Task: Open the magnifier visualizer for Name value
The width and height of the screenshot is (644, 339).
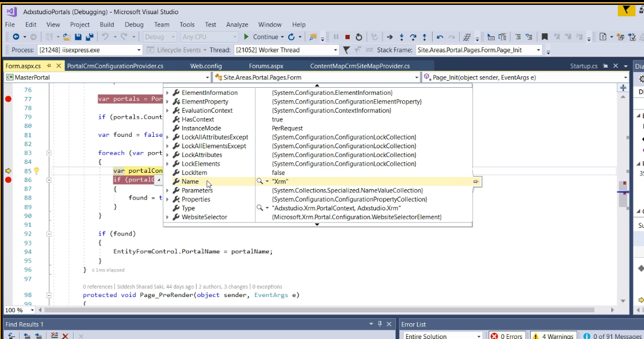Action: [x=259, y=181]
